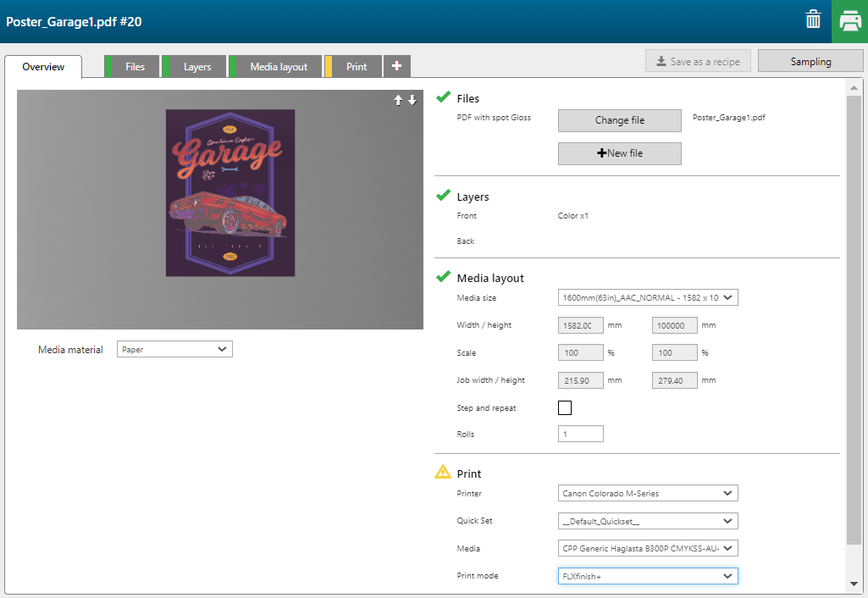Click the Garage poster preview thumbnail

click(x=230, y=192)
